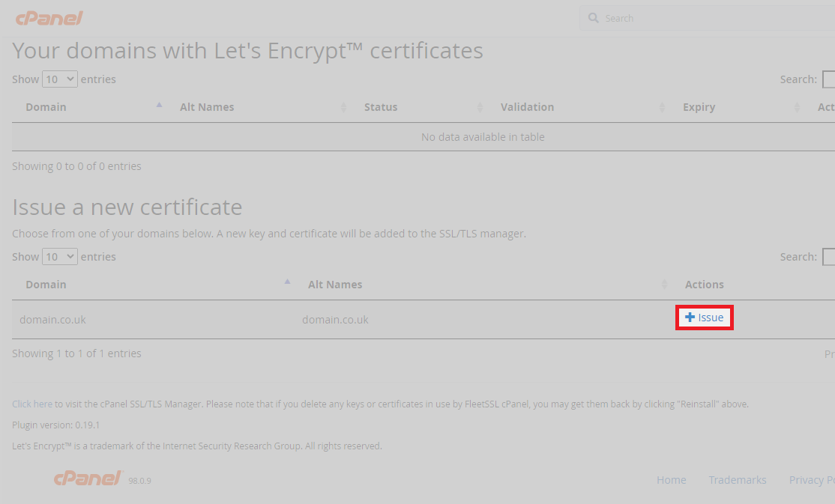Open entries dropdown for new certificate table
835x504 pixels.
60,256
